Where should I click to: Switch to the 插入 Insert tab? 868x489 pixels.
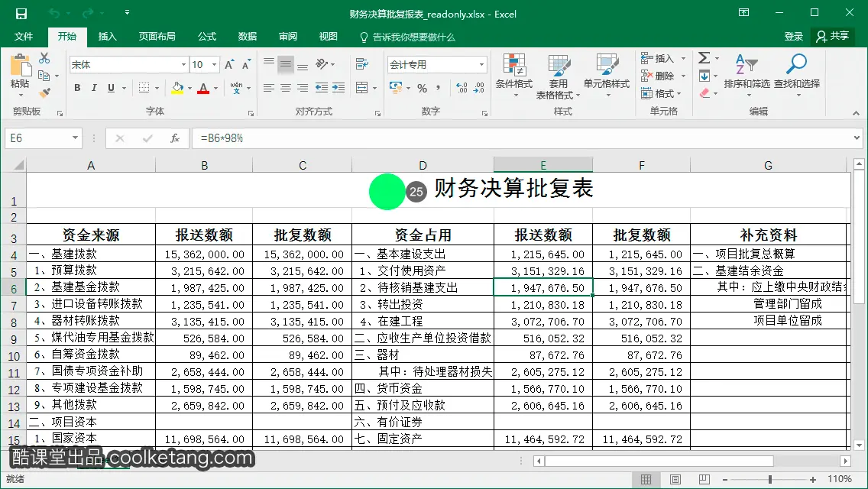[x=108, y=37]
